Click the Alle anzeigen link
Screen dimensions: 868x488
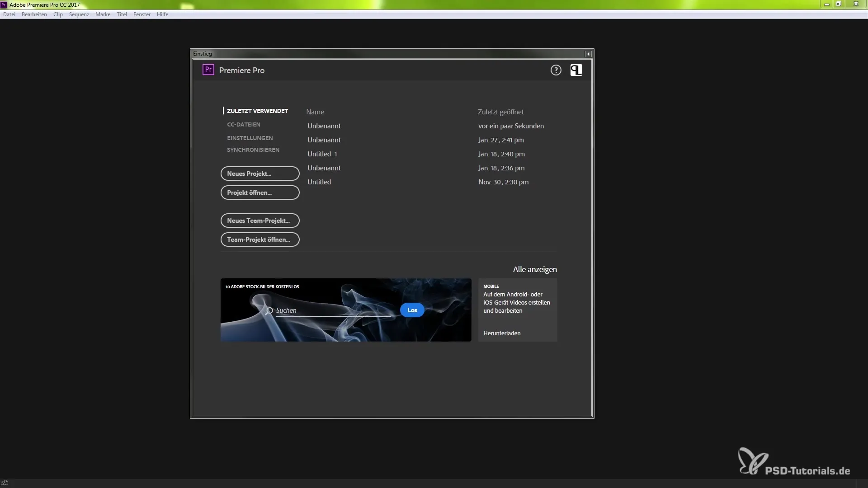535,269
